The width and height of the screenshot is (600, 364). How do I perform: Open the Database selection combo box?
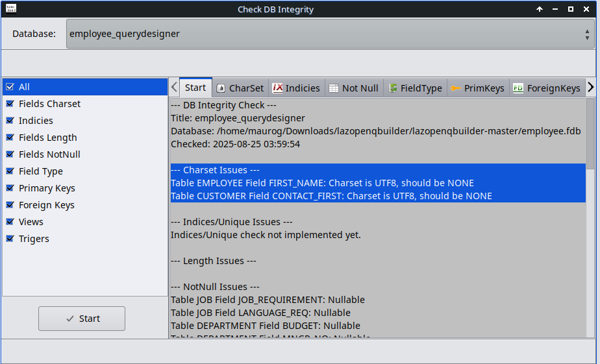coord(331,34)
